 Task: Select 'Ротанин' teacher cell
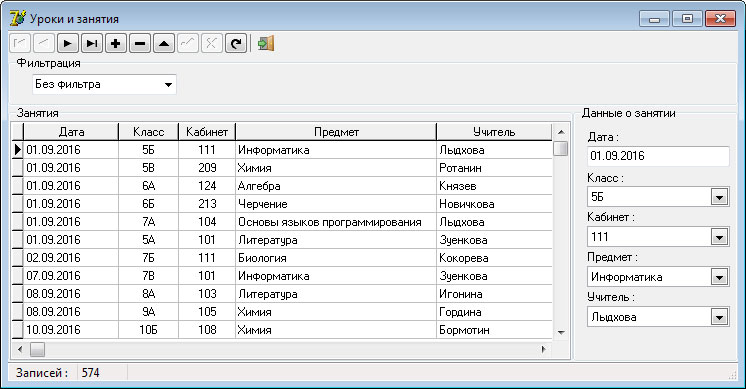point(494,168)
